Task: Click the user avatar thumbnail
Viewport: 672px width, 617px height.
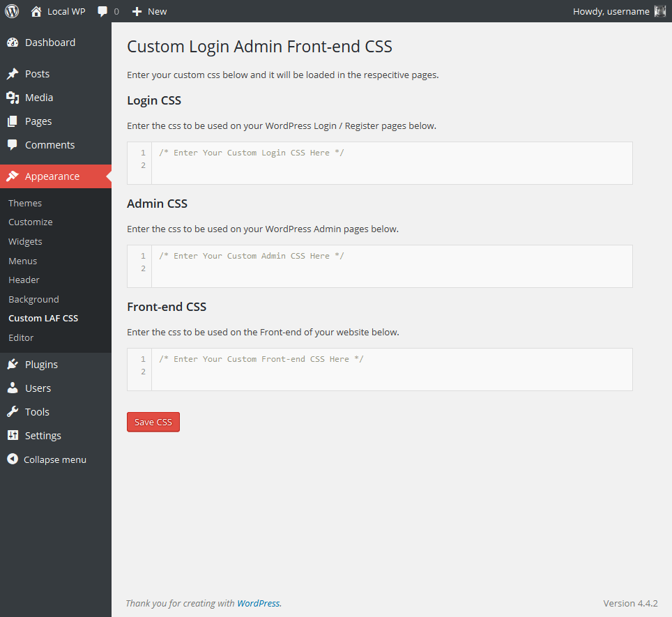Action: 660,12
